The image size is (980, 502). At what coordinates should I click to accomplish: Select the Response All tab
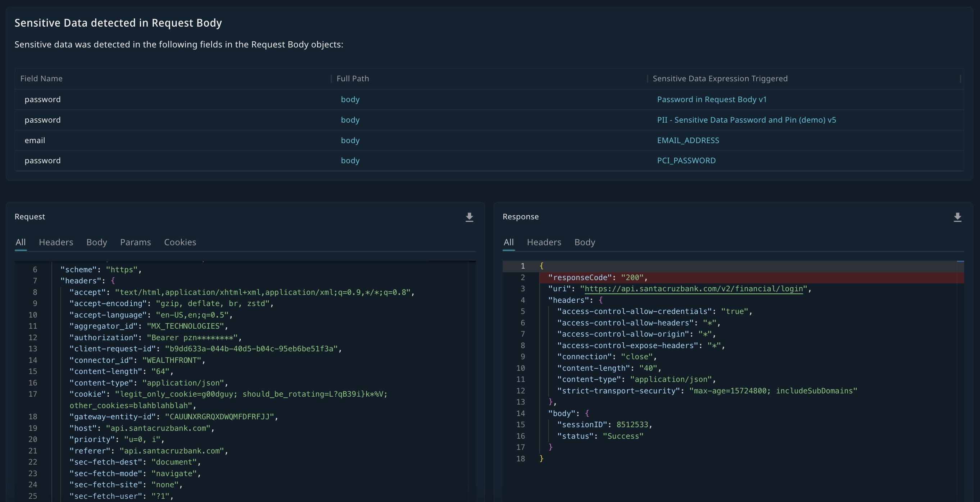point(509,242)
